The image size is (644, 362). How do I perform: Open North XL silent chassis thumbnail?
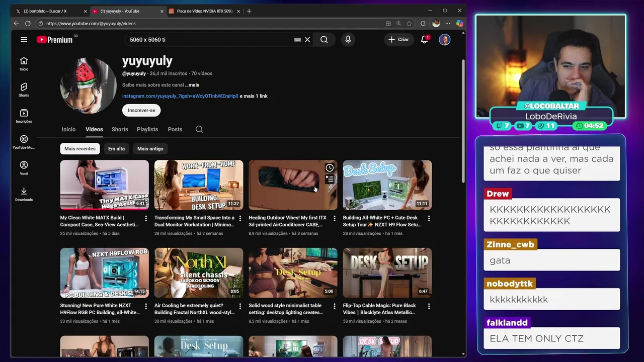pos(199,273)
